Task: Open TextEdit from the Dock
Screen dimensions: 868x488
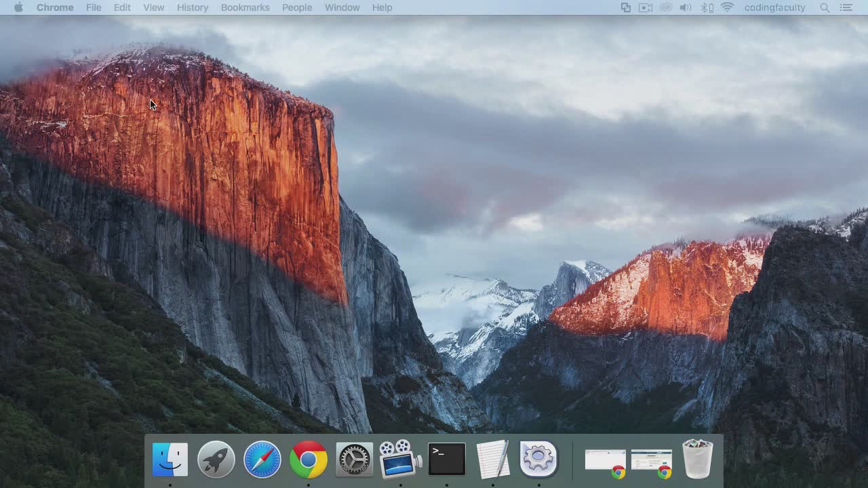Action: coord(493,460)
